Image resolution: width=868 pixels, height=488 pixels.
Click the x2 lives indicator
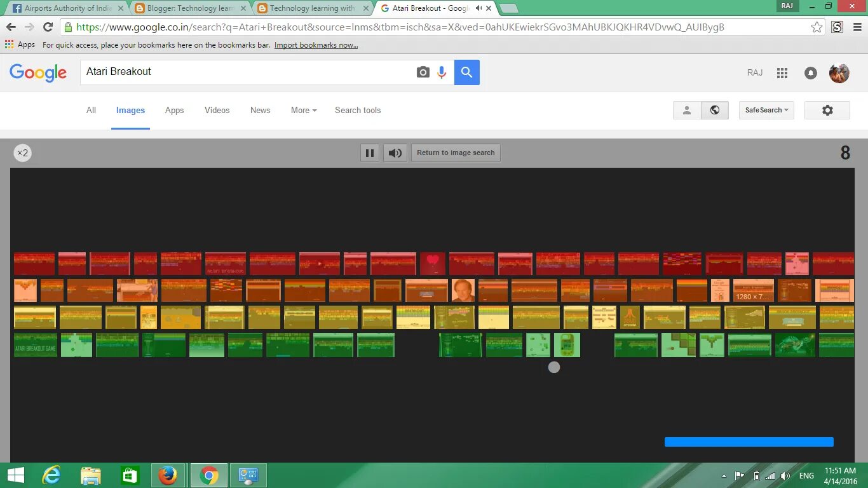pos(23,153)
